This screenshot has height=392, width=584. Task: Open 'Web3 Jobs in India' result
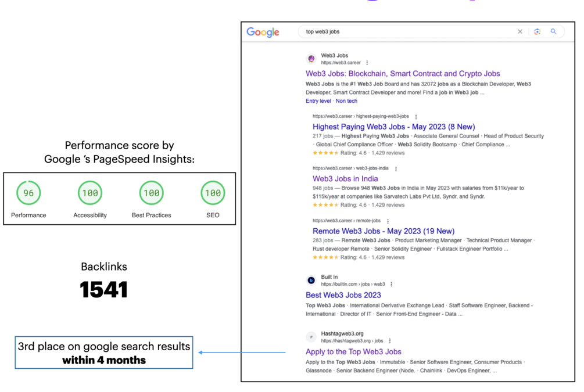point(345,179)
